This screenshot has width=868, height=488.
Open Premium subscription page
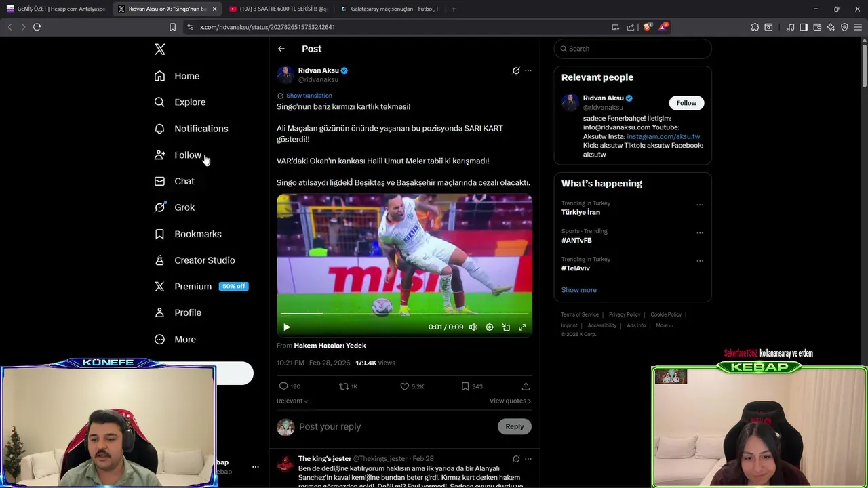point(201,287)
